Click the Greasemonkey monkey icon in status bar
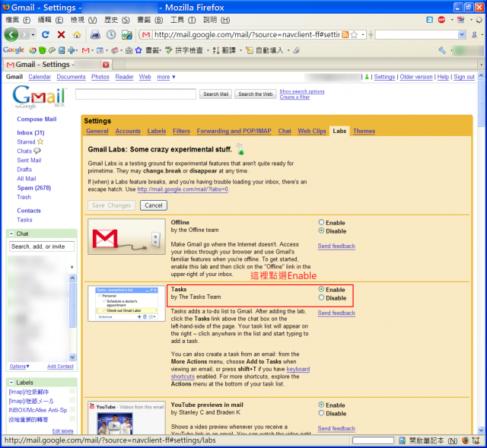 pos(476,440)
